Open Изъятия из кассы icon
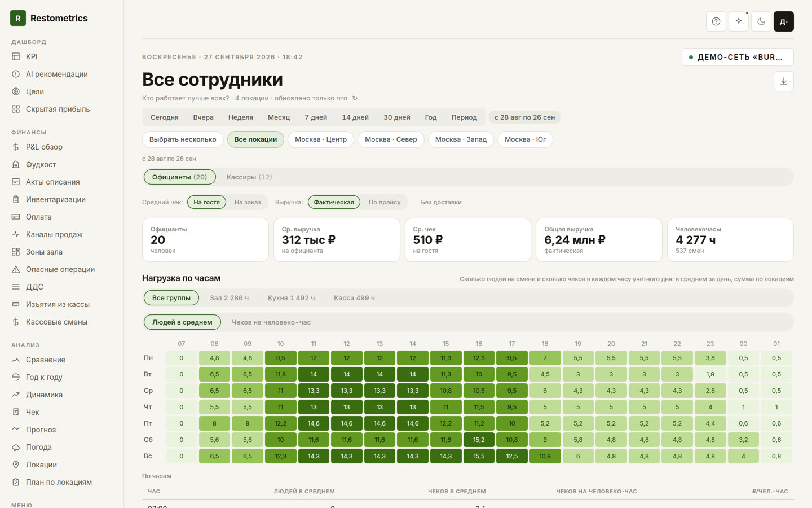The width and height of the screenshot is (812, 508). coord(16,304)
